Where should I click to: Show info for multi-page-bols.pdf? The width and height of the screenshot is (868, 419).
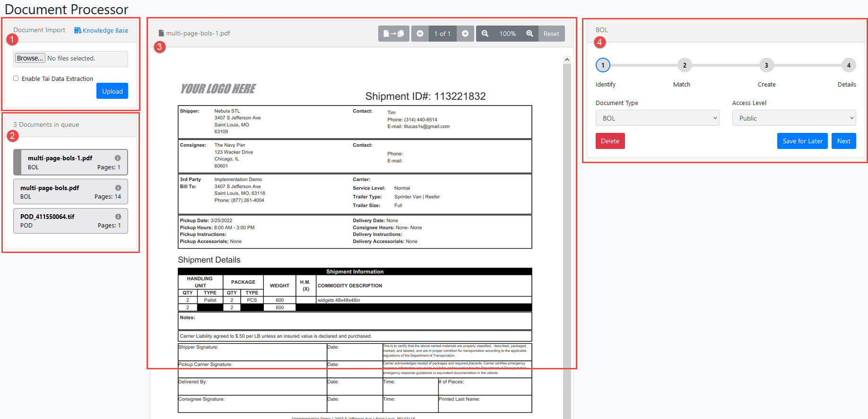point(118,188)
